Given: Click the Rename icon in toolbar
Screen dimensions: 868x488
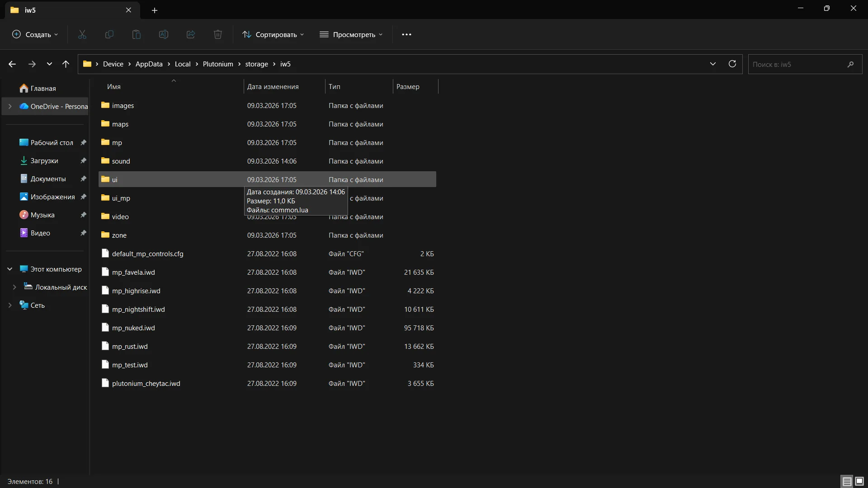Looking at the screenshot, I should coord(164,34).
